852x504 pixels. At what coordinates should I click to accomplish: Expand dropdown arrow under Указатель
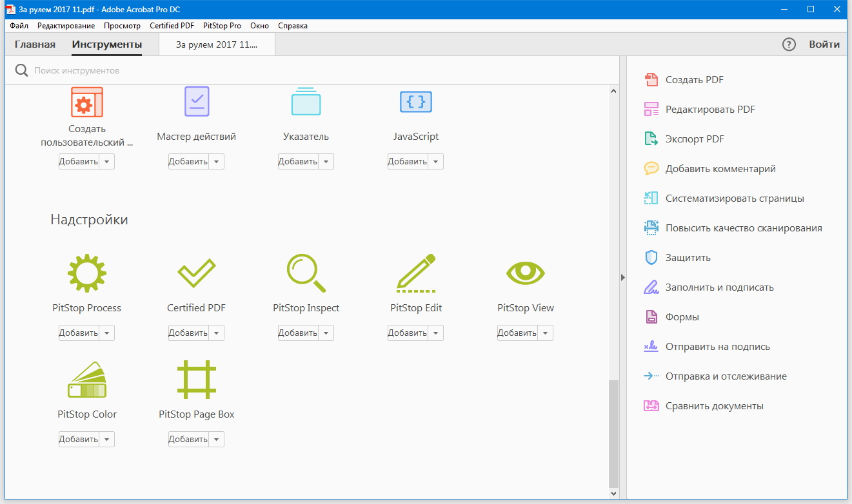coord(326,162)
